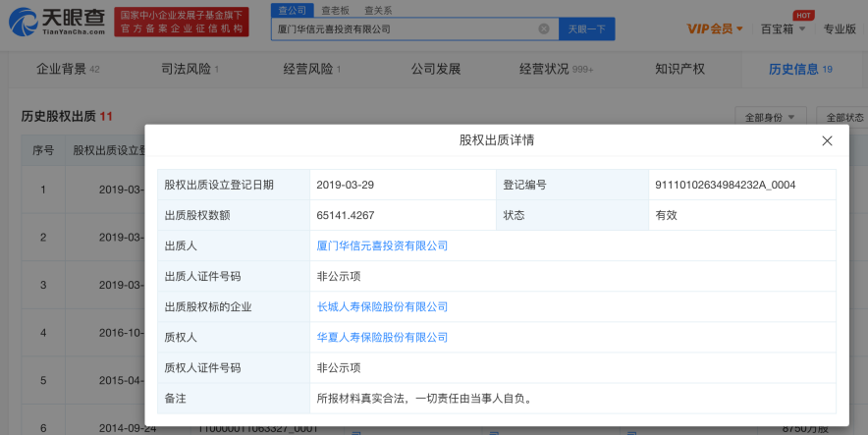Click the 专业版 link
This screenshot has height=435, width=868.
tap(840, 28)
